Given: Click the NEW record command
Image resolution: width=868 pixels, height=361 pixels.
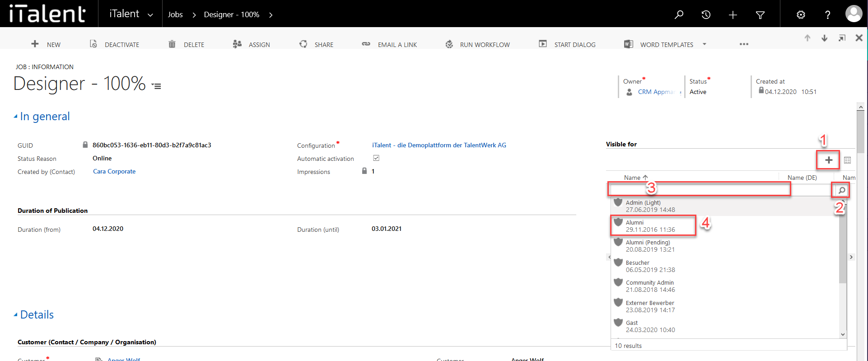Looking at the screenshot, I should pos(46,44).
